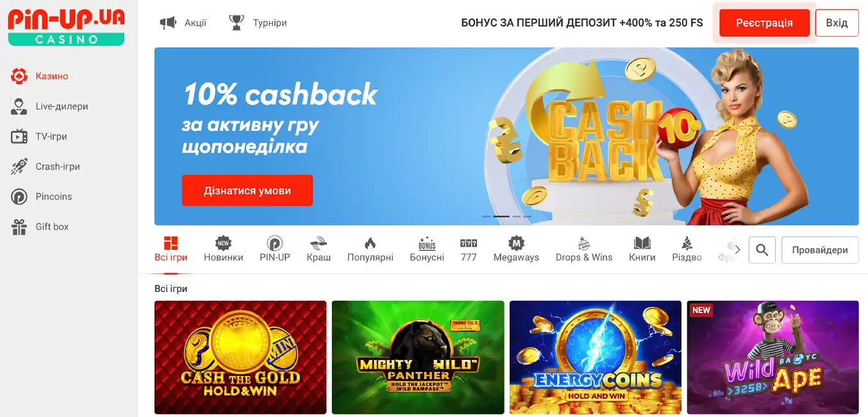Open TV-ігри via the TV icon
This screenshot has width=868, height=417.
[x=19, y=137]
